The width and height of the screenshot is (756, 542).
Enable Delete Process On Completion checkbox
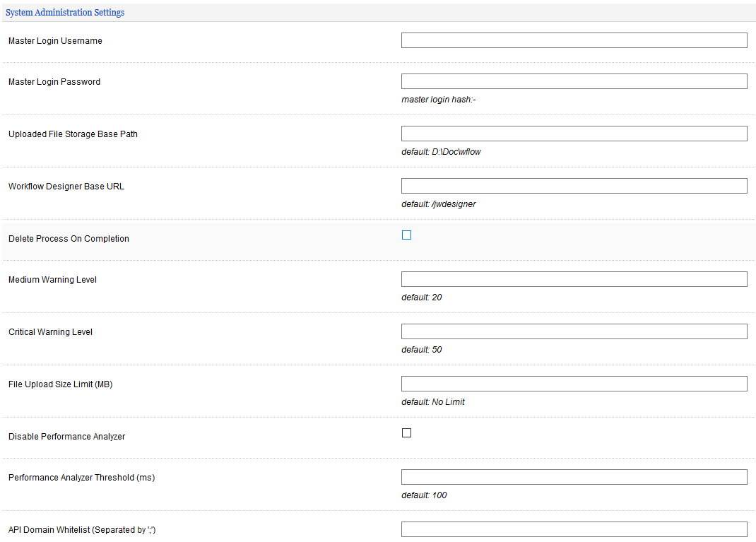406,235
